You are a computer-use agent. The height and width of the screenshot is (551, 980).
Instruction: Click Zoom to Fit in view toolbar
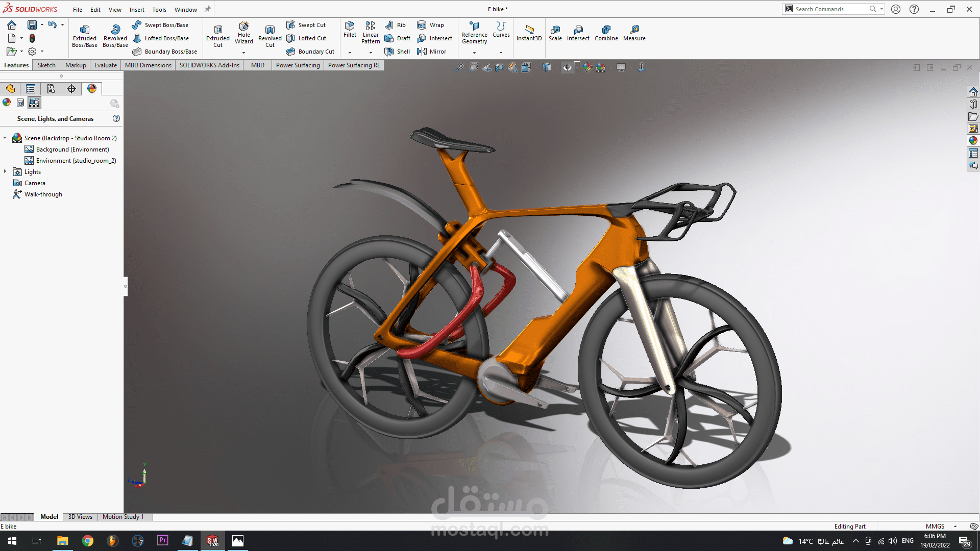[460, 67]
